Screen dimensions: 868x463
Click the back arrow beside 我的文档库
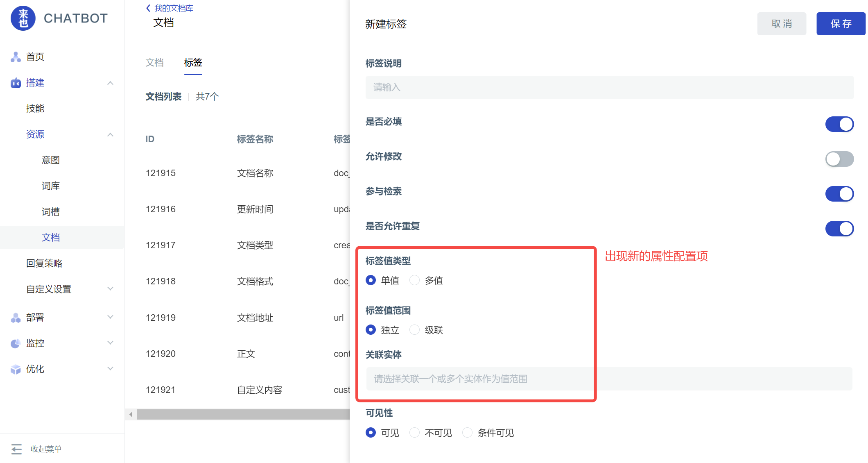click(x=148, y=8)
